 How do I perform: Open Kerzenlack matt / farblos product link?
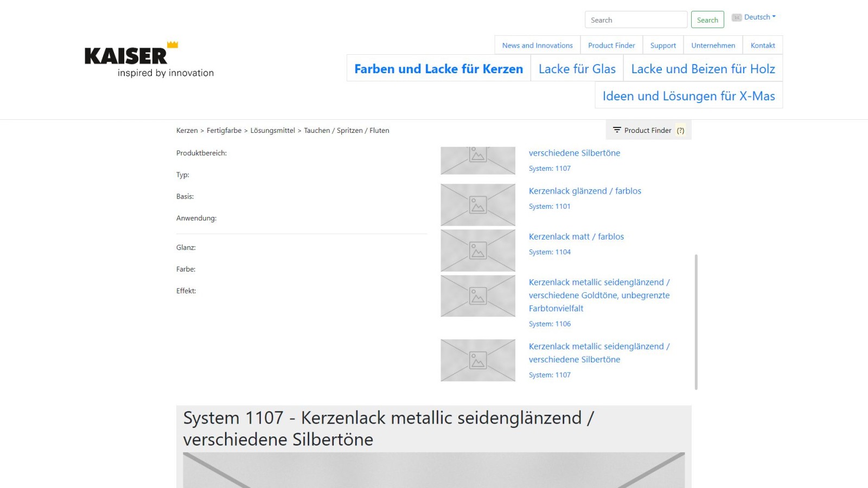576,236
